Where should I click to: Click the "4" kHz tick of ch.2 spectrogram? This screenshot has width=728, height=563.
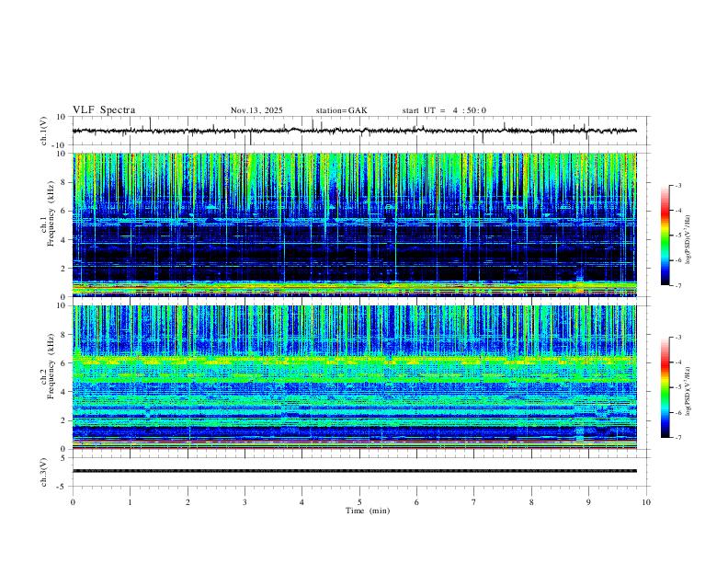[64, 392]
